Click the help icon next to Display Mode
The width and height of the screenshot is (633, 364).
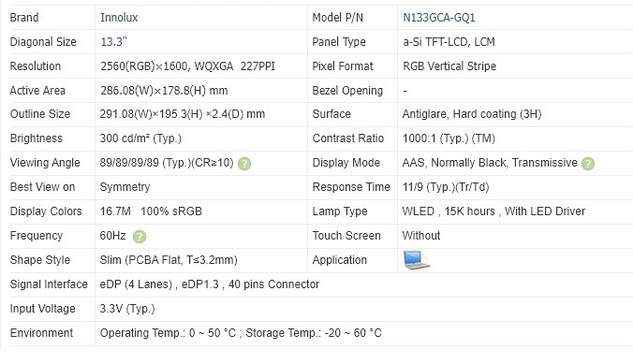pos(588,164)
